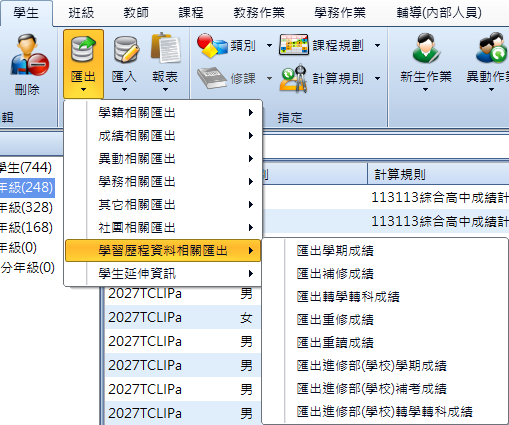Viewport: 509px width, 425px height.
Task: Open the dropdown arrow under 報表
Action: [x=165, y=89]
